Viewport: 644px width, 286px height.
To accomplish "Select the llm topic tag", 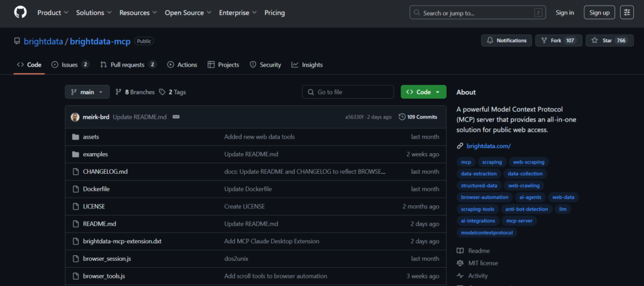I will [x=563, y=209].
